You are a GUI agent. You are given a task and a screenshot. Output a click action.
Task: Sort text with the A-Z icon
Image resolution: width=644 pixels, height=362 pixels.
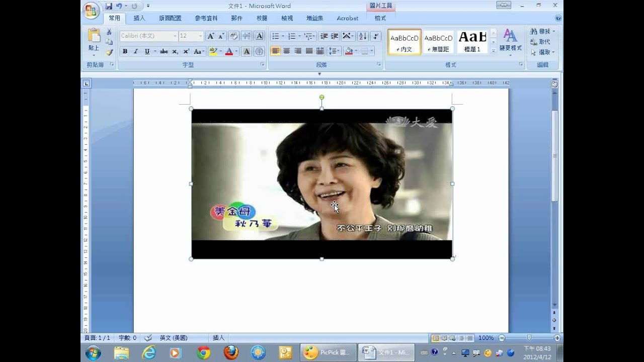point(363,36)
